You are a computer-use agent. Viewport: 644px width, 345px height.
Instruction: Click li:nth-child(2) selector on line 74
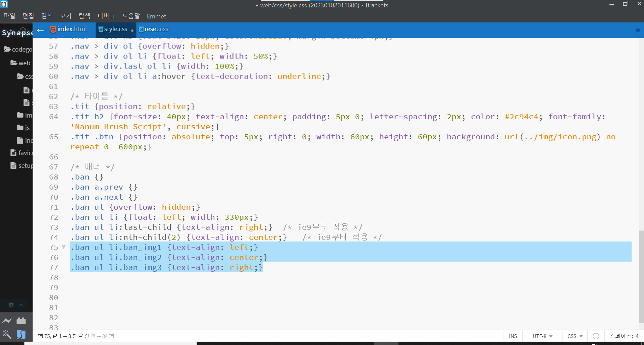[x=145, y=237]
